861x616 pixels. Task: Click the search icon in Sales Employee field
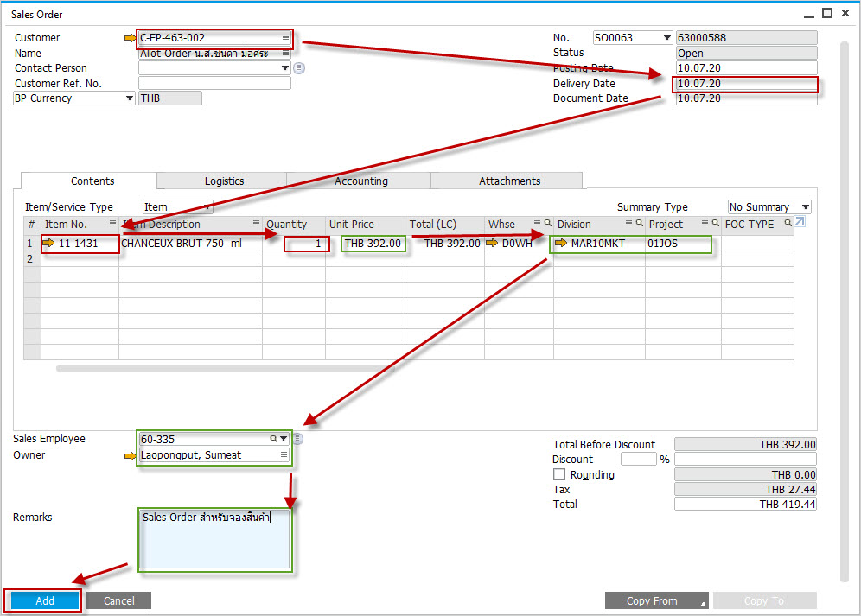coord(273,439)
